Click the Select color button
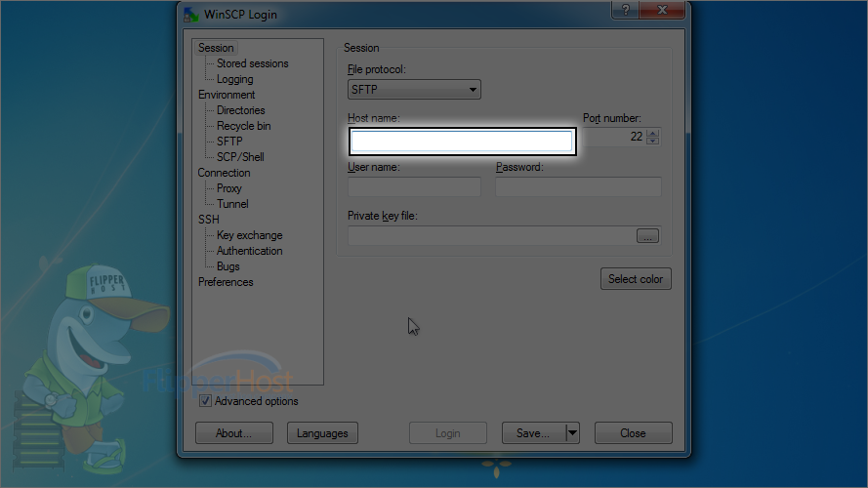 pyautogui.click(x=636, y=279)
